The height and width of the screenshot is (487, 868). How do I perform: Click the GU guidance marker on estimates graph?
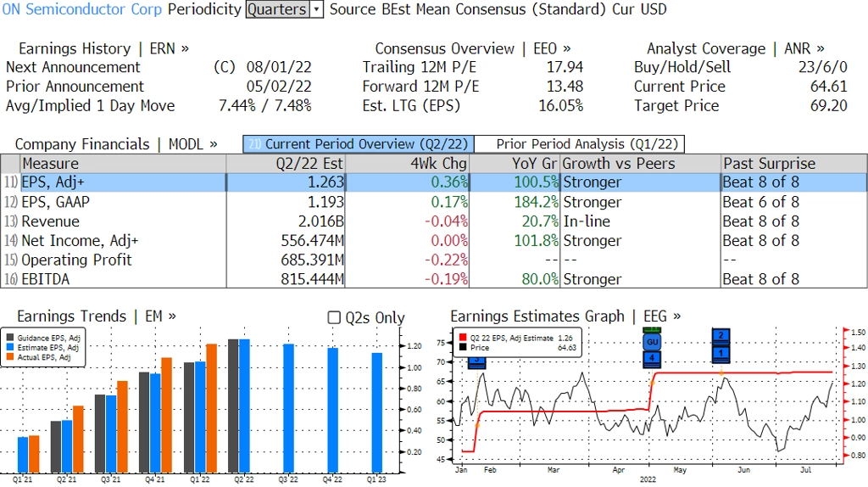click(x=652, y=342)
